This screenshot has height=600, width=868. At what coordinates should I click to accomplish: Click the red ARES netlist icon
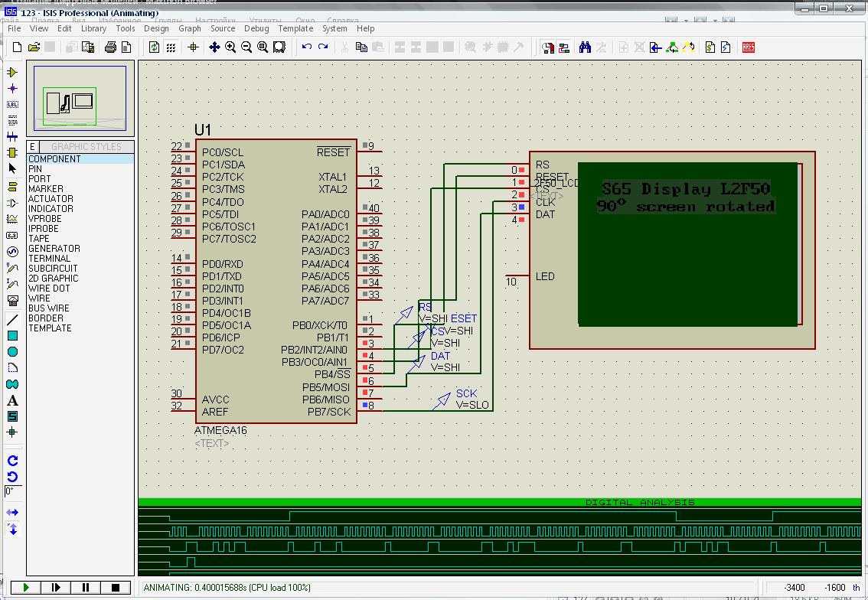tap(749, 47)
